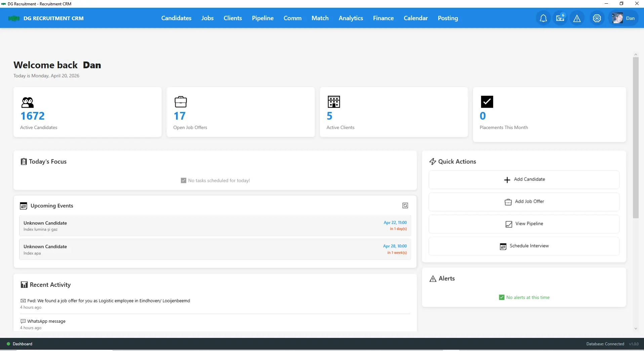644x351 pixels.
Task: Click the 'in 1 day(s)' label
Action: click(398, 229)
